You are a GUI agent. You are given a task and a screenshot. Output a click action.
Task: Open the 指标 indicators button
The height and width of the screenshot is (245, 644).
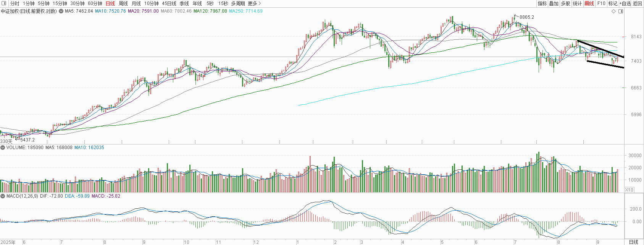[542, 3]
